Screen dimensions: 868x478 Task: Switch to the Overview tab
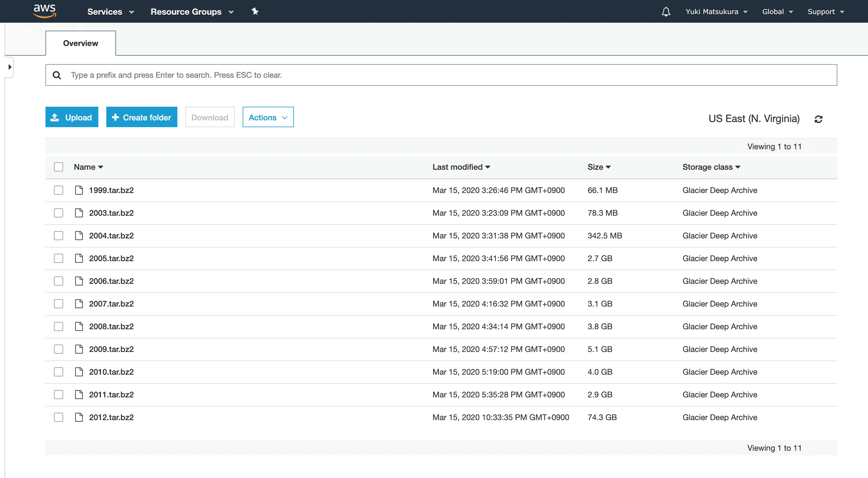click(x=80, y=43)
